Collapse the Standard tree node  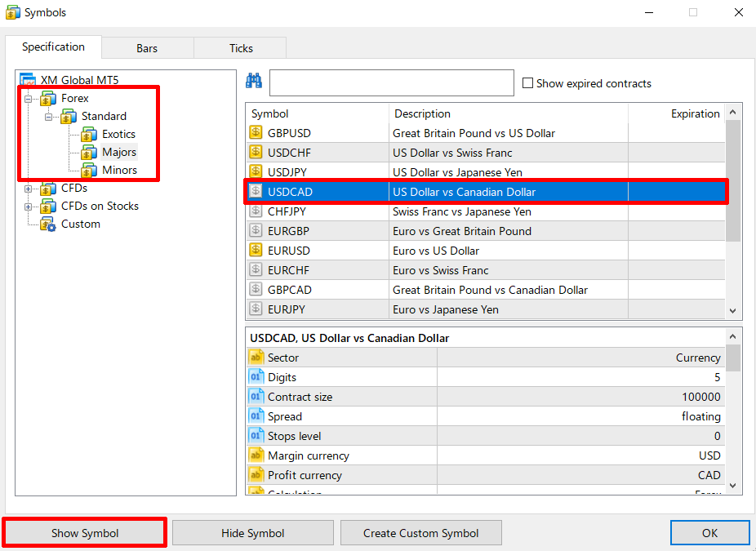pos(49,117)
